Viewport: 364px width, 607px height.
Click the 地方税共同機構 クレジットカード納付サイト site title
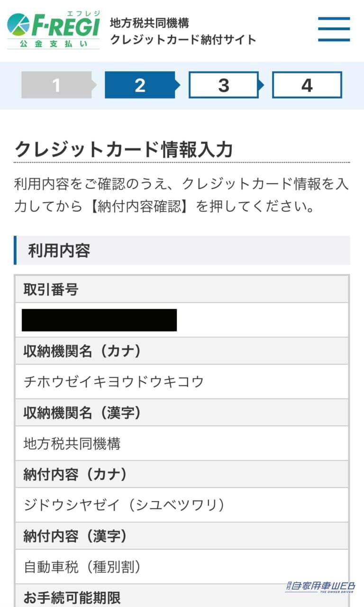coord(183,31)
